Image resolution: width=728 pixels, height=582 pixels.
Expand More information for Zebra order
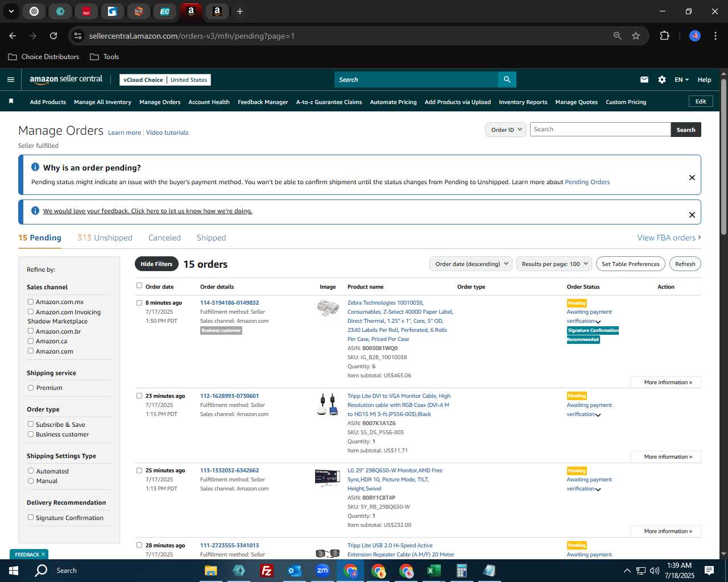click(x=666, y=382)
